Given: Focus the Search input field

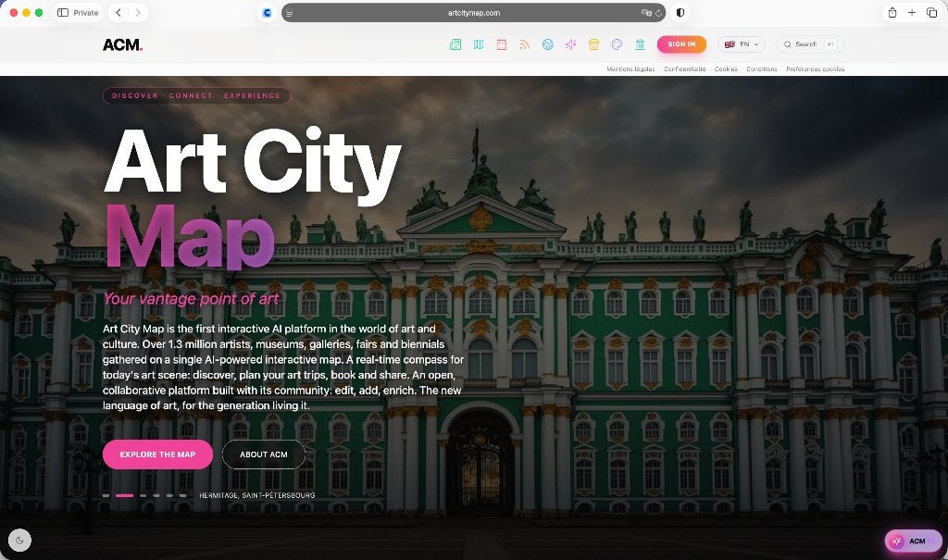Looking at the screenshot, I should pyautogui.click(x=810, y=44).
